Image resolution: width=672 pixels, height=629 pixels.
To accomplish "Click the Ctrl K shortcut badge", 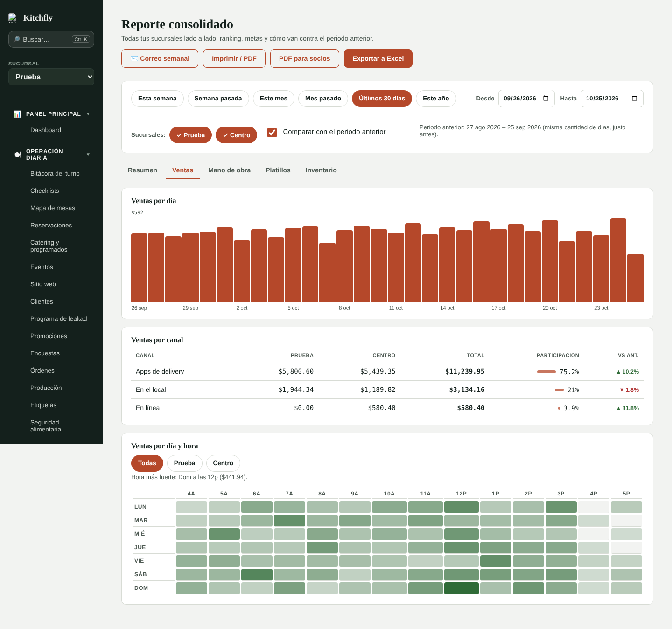I will point(81,39).
